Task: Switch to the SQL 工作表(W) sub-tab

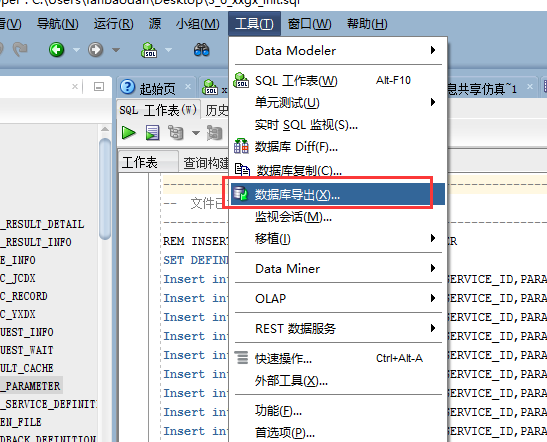Action: (x=158, y=110)
